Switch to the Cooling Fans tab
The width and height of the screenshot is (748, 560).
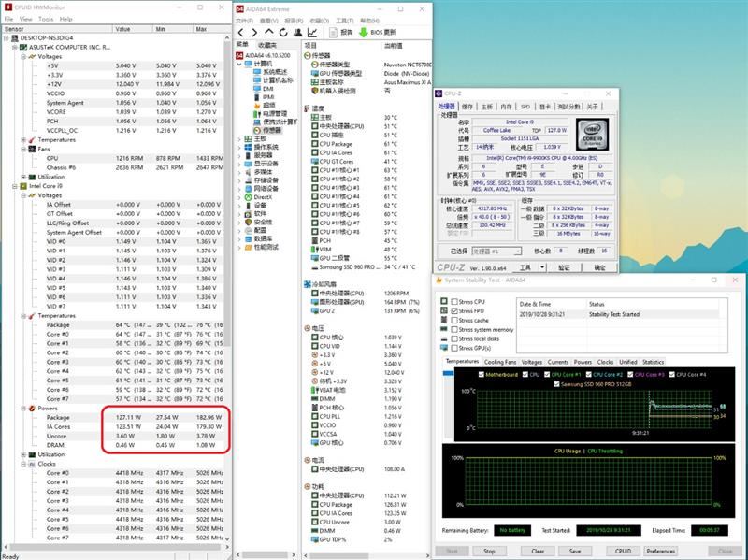500,362
